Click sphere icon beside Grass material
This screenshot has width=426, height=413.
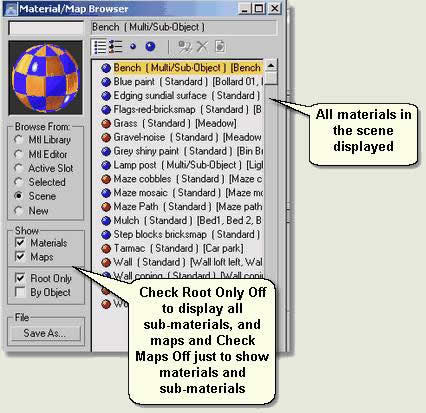pos(106,124)
